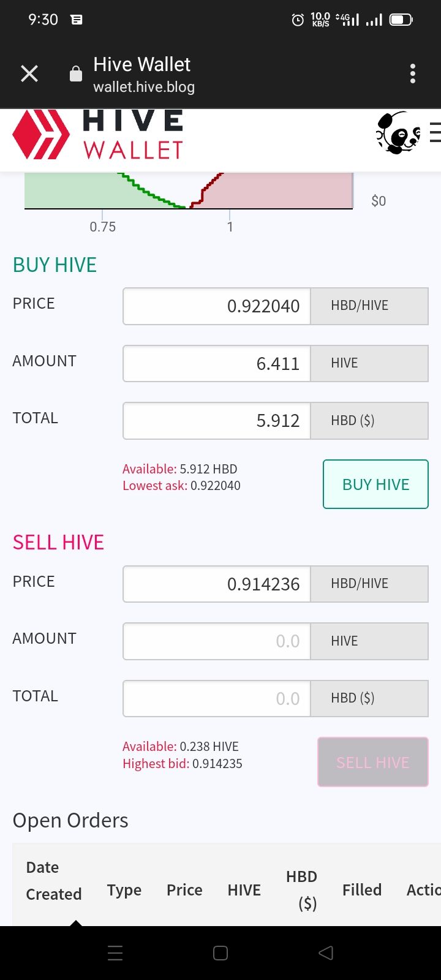Focus the Buy Hive amount field 6.411
Image resolution: width=441 pixels, height=980 pixels.
pyautogui.click(x=217, y=364)
